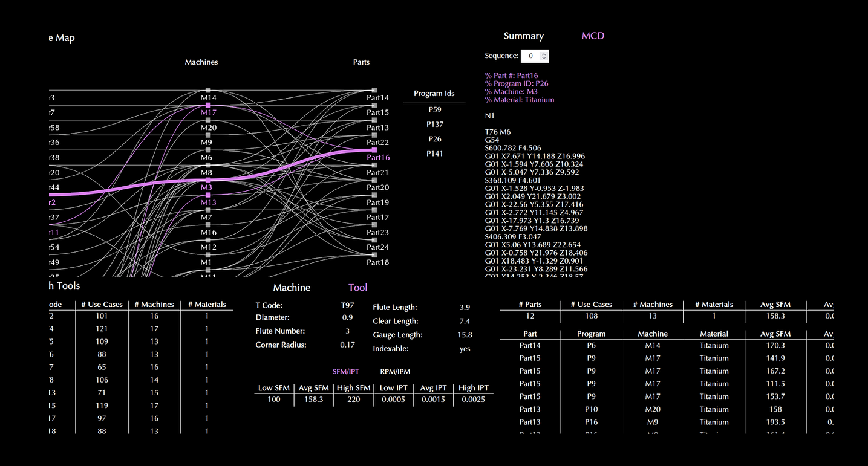Viewport: 868px width, 466px height.
Task: Select the Part14 row in the right table
Action: [x=529, y=345]
